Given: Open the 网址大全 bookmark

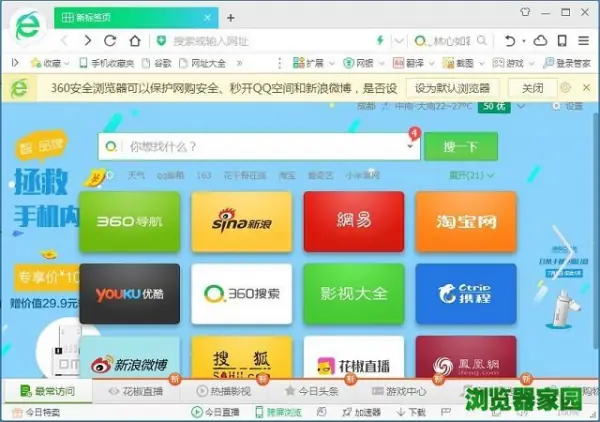Looking at the screenshot, I should [203, 63].
